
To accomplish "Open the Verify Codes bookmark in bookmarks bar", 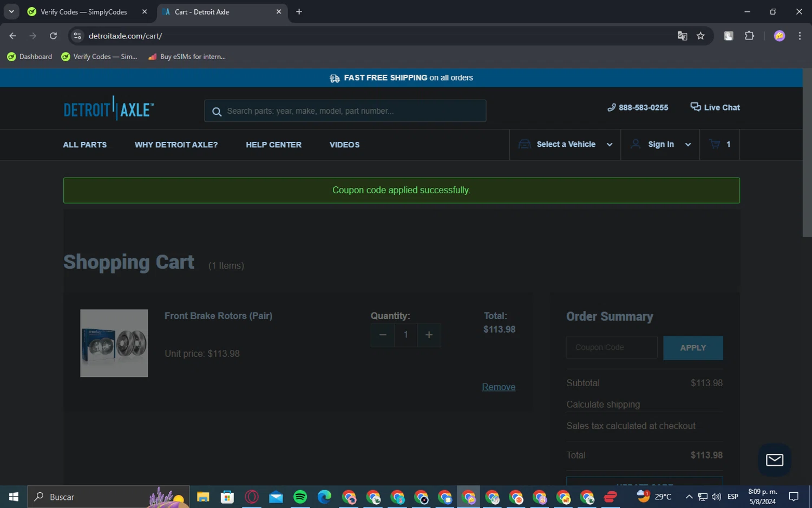I will click(x=100, y=56).
